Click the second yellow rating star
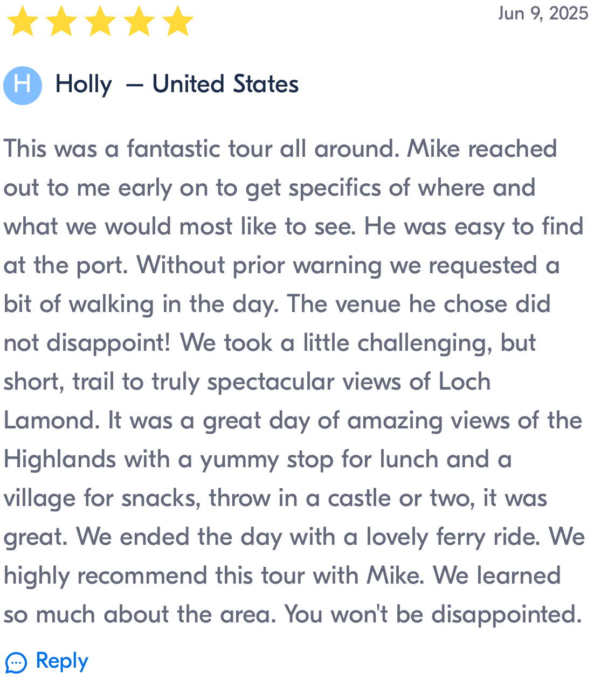The image size is (594, 700). 61,22
